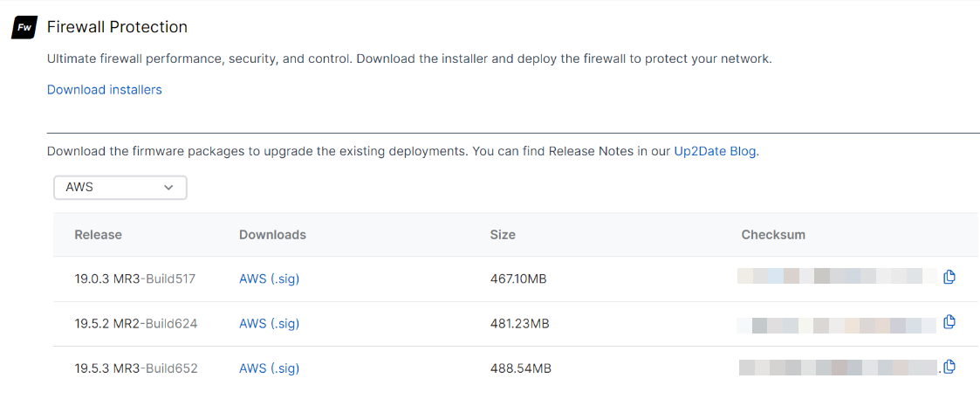Get the .sig file for 19.5.2 MR2
Viewport: 980px width, 399px height.
pos(285,324)
